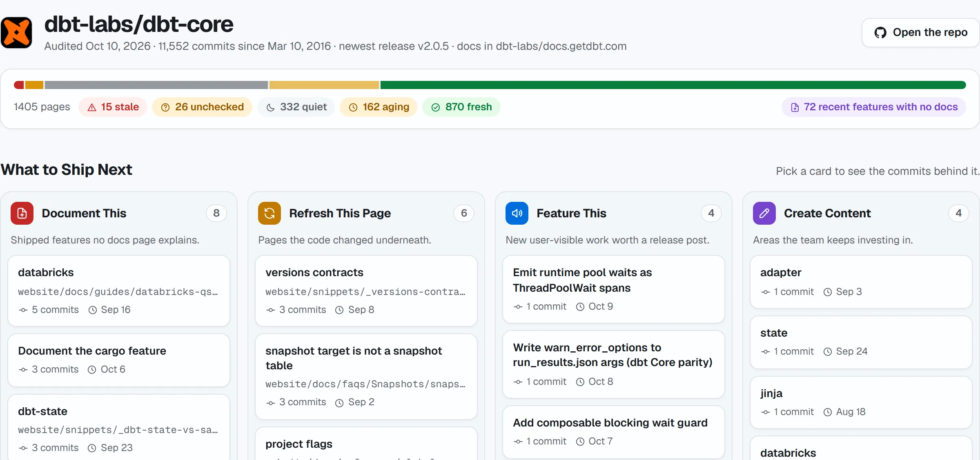
Task: Click the yellow aging segment of the bar
Action: click(324, 85)
